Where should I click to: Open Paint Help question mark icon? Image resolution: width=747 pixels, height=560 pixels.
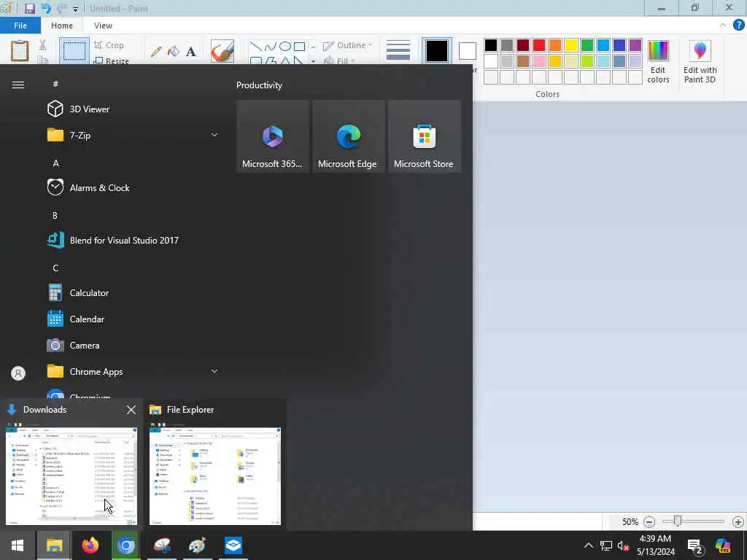click(738, 26)
